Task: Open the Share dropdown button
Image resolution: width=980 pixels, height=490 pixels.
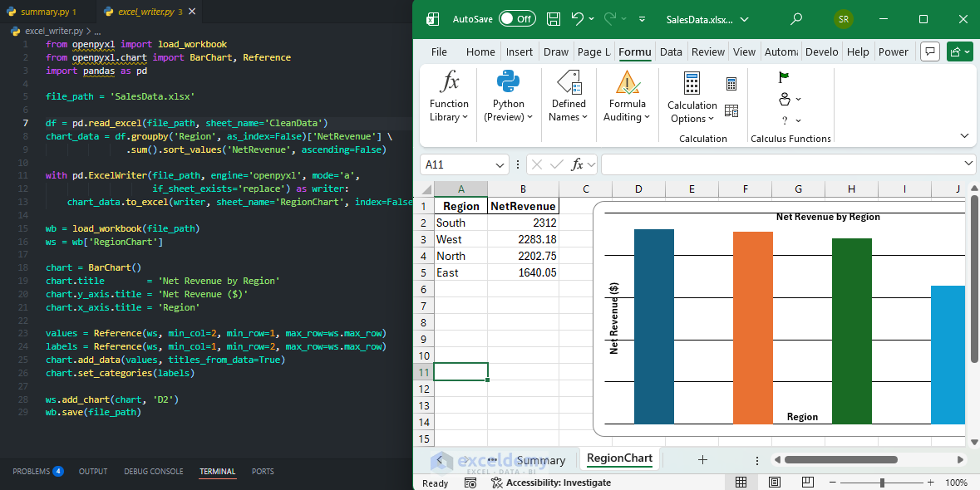Action: coord(960,51)
